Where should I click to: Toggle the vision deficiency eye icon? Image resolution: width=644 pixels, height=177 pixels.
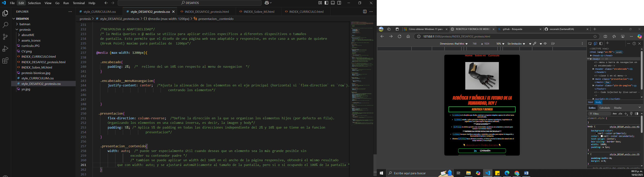coord(545,44)
